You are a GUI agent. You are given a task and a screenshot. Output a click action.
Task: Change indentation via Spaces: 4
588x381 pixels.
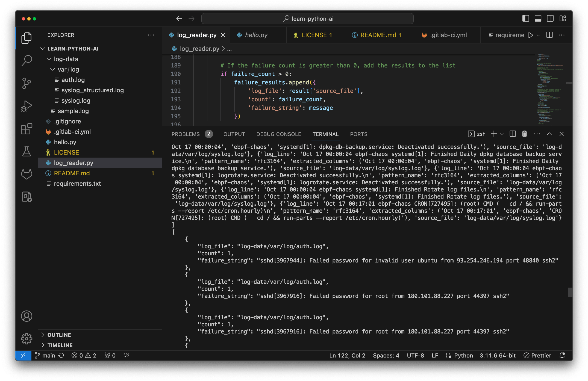(x=386, y=355)
